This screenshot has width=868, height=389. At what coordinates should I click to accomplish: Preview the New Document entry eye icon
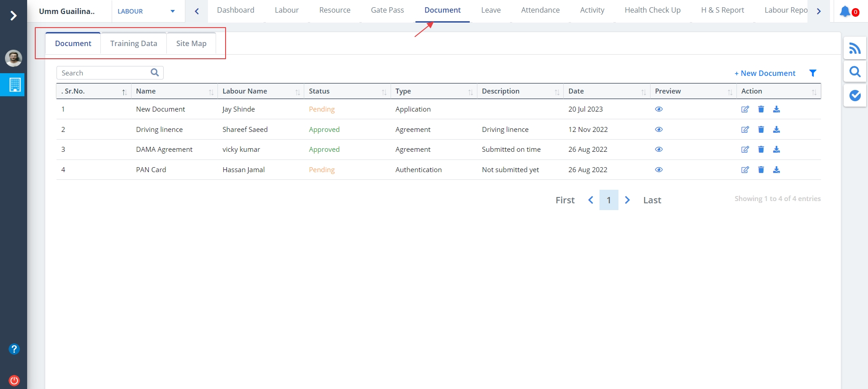[659, 109]
